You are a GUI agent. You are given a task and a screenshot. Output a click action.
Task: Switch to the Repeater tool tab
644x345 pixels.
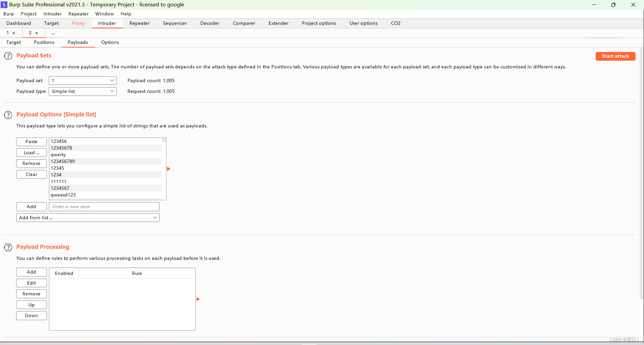pos(140,23)
